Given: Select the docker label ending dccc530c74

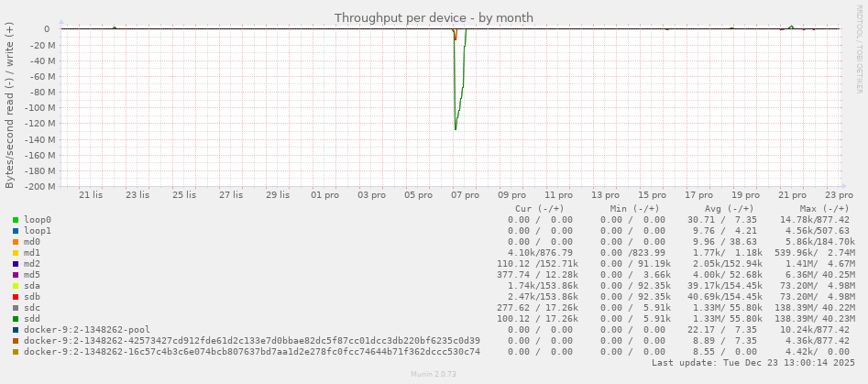Looking at the screenshot, I should click(x=252, y=351).
